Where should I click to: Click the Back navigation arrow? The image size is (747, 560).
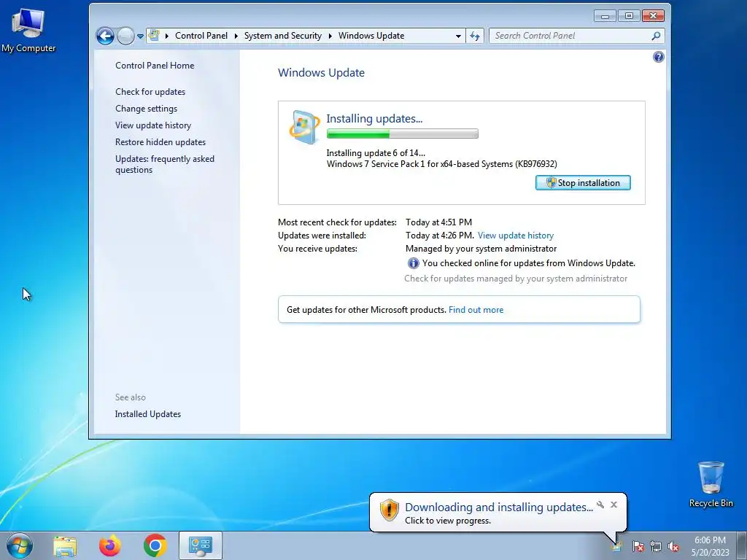click(x=105, y=36)
